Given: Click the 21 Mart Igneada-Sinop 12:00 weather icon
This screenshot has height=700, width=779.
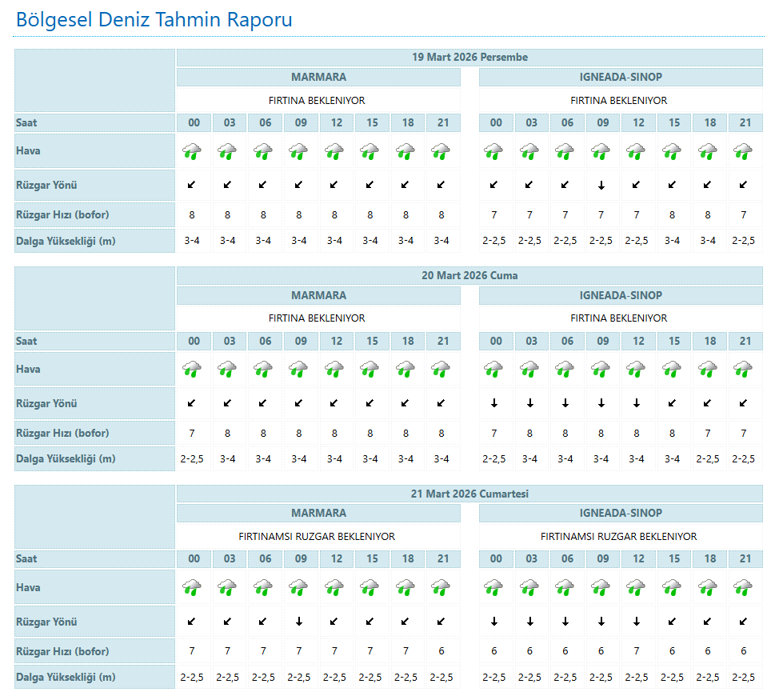Looking at the screenshot, I should coord(636,587).
